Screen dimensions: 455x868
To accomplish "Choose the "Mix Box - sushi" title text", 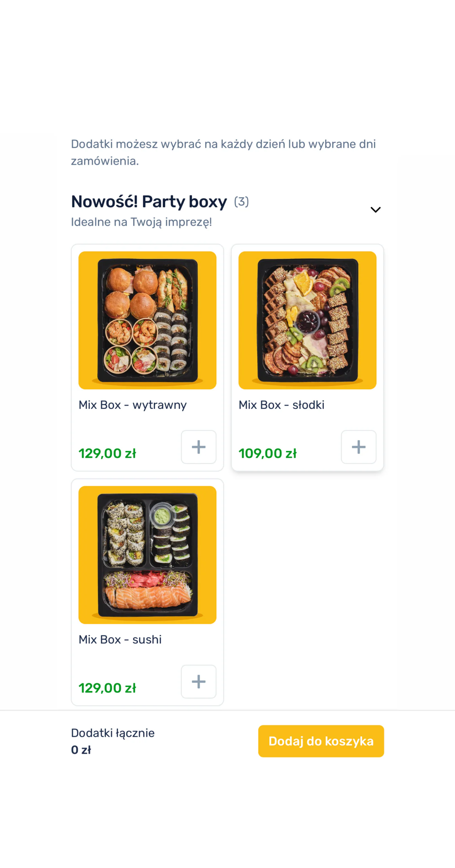I will click(x=120, y=639).
